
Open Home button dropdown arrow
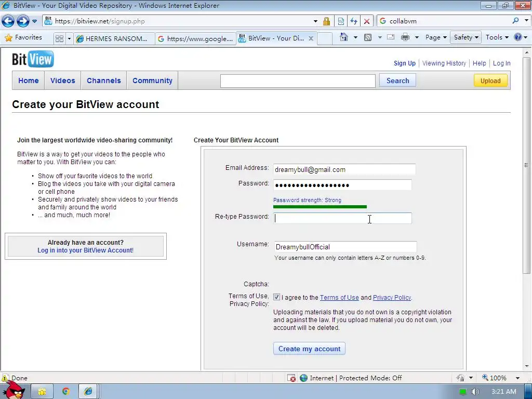coord(355,37)
